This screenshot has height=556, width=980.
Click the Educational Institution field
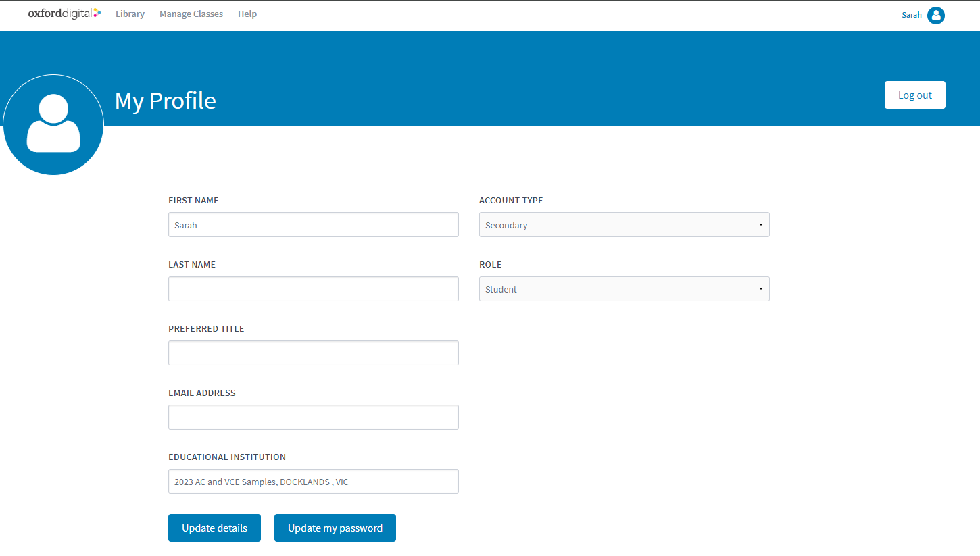(313, 481)
